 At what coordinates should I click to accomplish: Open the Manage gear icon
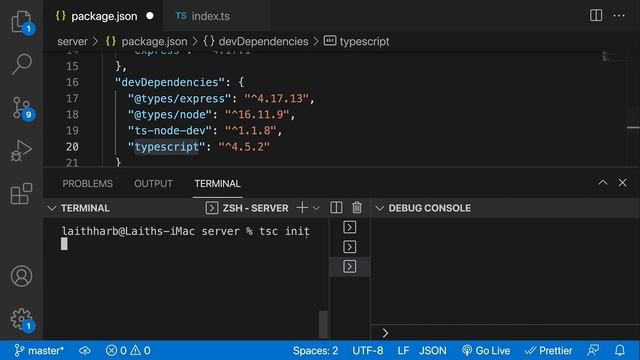pyautogui.click(x=21, y=319)
